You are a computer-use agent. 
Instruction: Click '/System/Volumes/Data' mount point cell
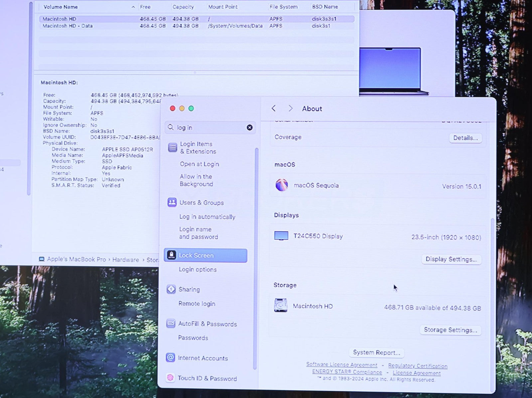[235, 26]
